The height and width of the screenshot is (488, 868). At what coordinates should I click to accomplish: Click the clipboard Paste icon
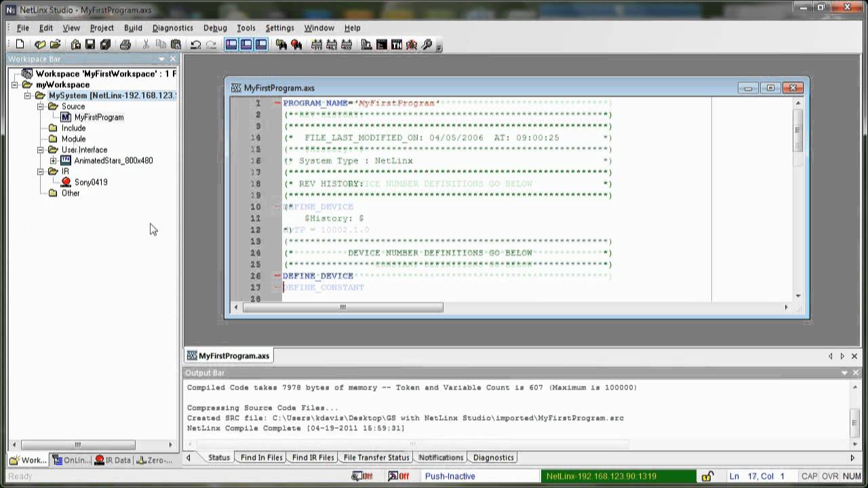176,45
